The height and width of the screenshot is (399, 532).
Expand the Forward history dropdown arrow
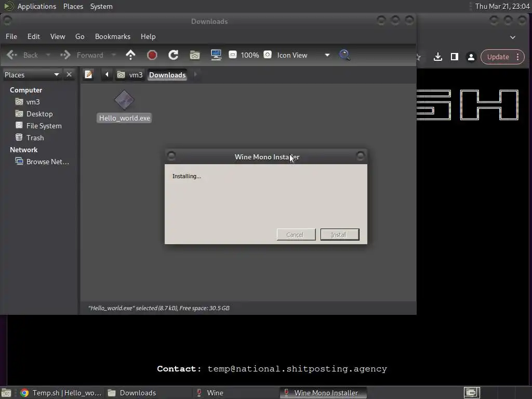pos(114,55)
